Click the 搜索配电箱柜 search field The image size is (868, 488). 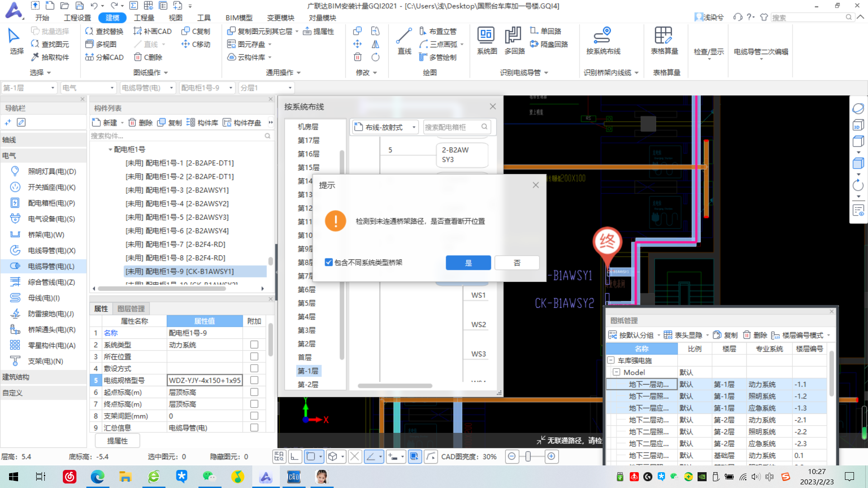[x=457, y=127]
